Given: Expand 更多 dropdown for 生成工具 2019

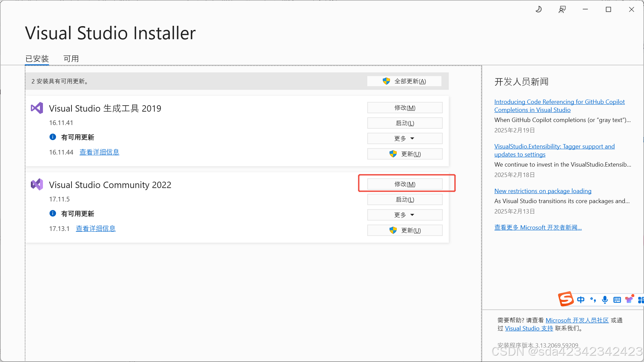Looking at the screenshot, I should (x=405, y=138).
